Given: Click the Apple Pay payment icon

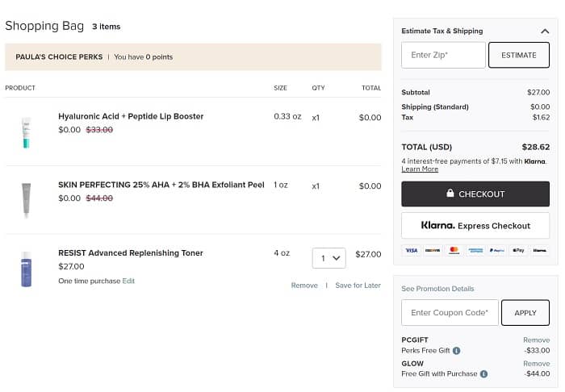Looking at the screenshot, I should coord(518,250).
